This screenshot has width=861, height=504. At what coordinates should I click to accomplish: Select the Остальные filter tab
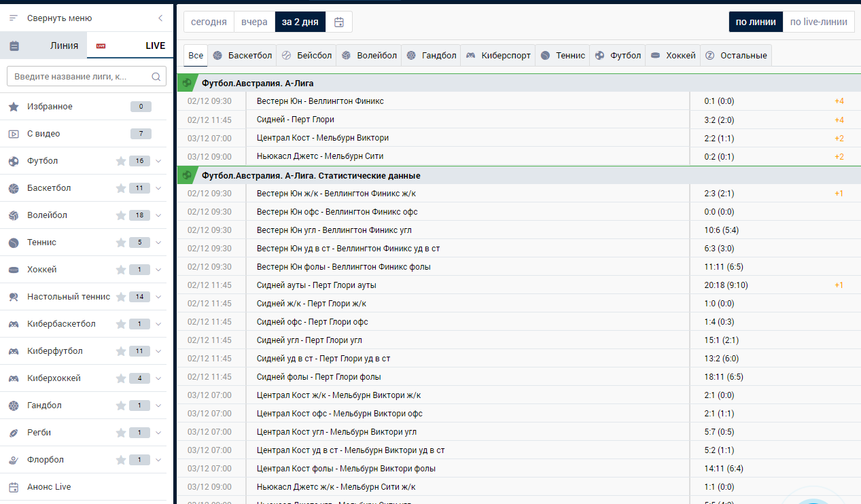click(x=735, y=56)
